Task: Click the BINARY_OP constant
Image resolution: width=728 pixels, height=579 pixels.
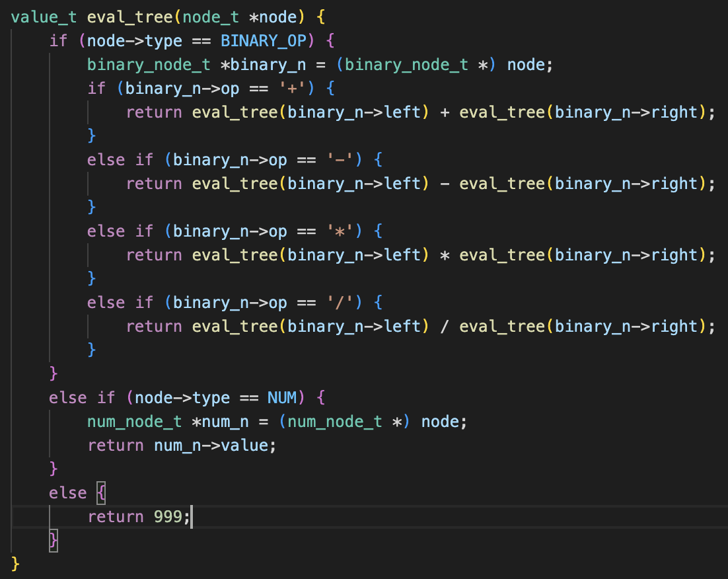Action: coord(264,41)
